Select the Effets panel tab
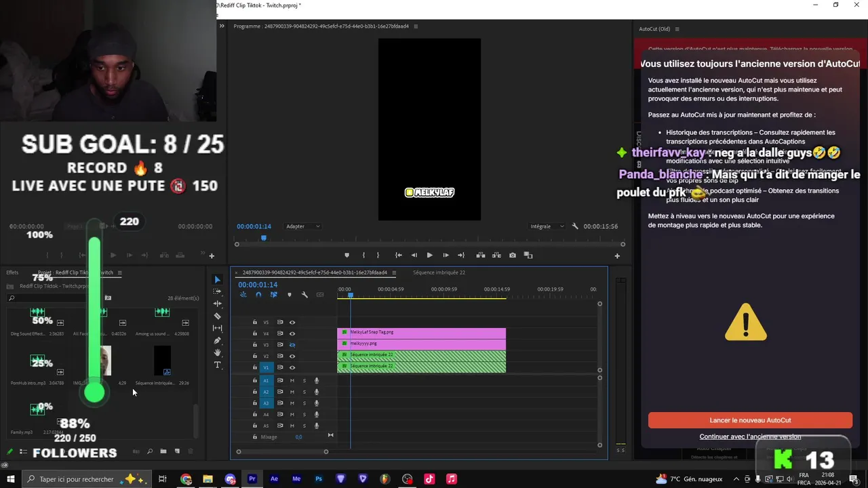Screen dimensions: 868x488 12,272
